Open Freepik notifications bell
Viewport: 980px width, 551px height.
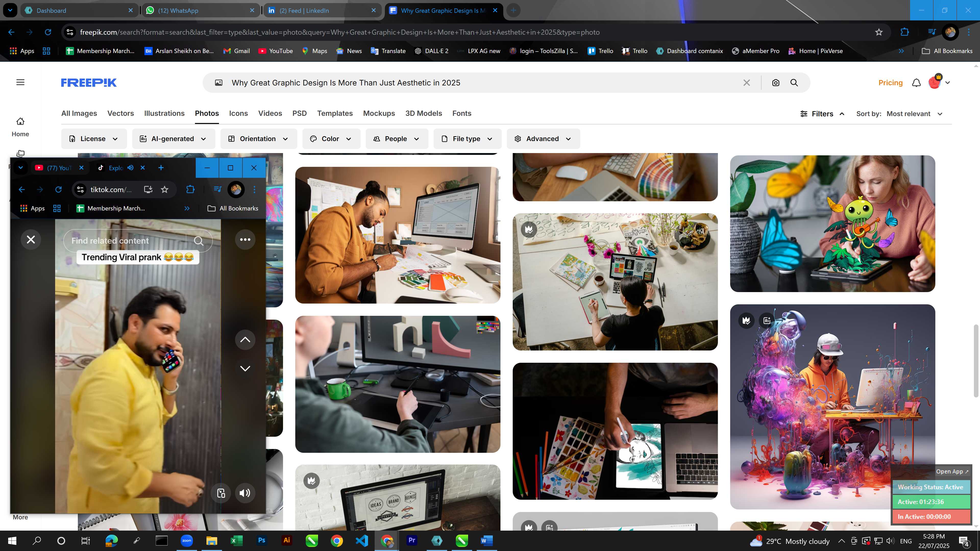[916, 82]
